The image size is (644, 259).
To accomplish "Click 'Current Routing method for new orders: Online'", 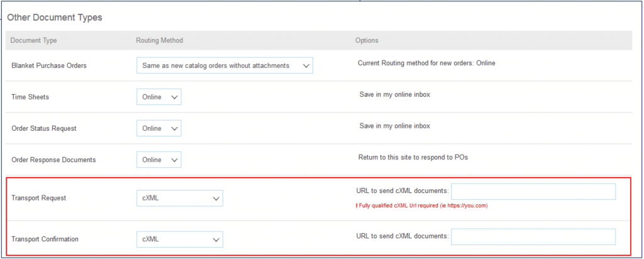I will 426,63.
